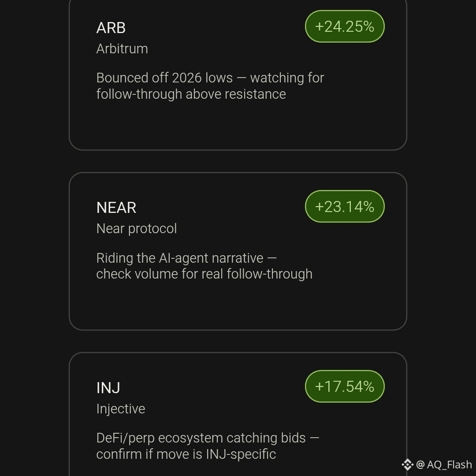Screen dimensions: 476x476
Task: Select the ARB +24.25% percentage badge
Action: pyautogui.click(x=345, y=26)
